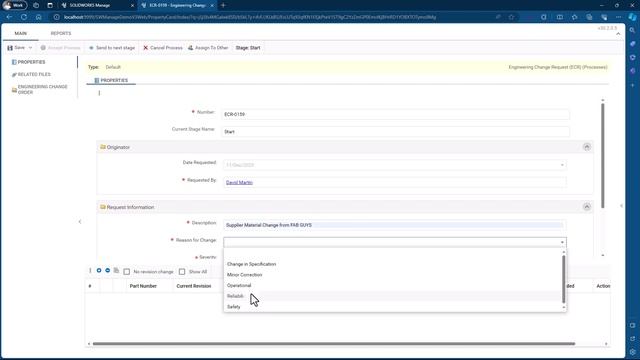Toggle the Reason for Change dropdown arrow

(x=562, y=242)
